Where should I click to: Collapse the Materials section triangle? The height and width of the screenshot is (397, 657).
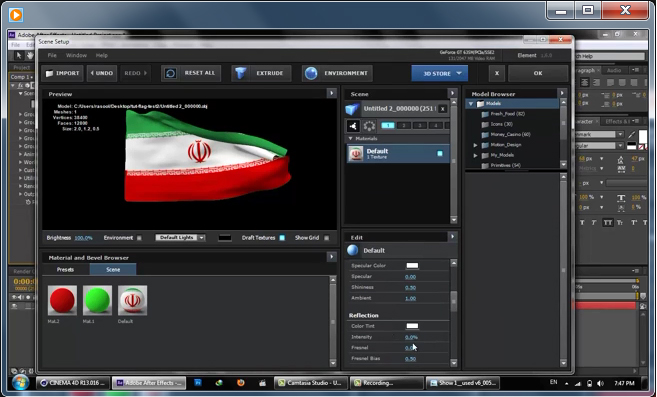(x=350, y=139)
